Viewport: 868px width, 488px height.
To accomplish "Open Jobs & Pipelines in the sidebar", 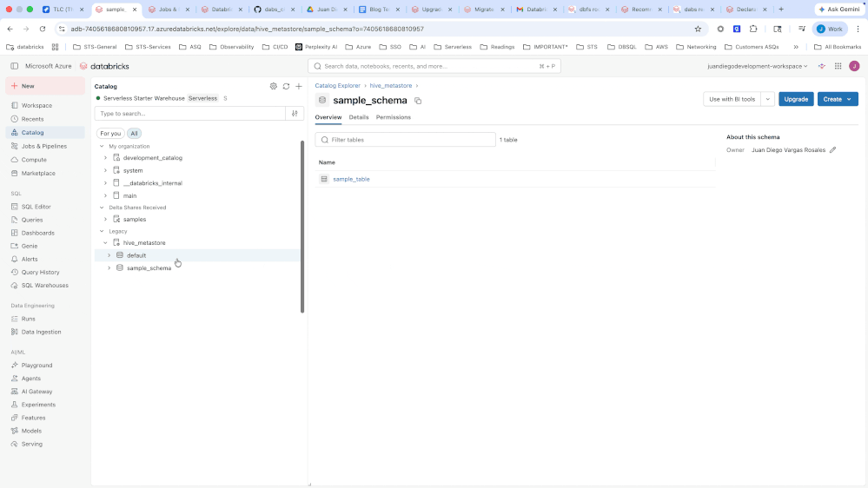I will pyautogui.click(x=45, y=146).
